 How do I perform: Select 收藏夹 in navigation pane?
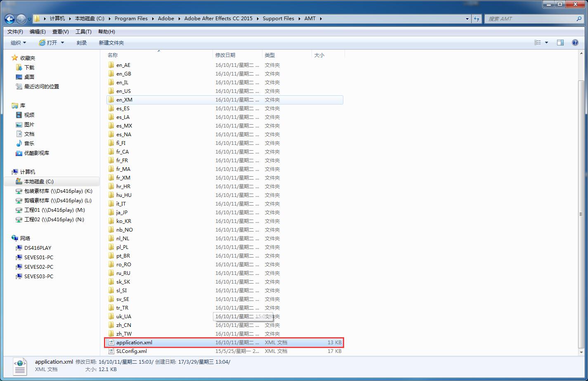tap(24, 58)
